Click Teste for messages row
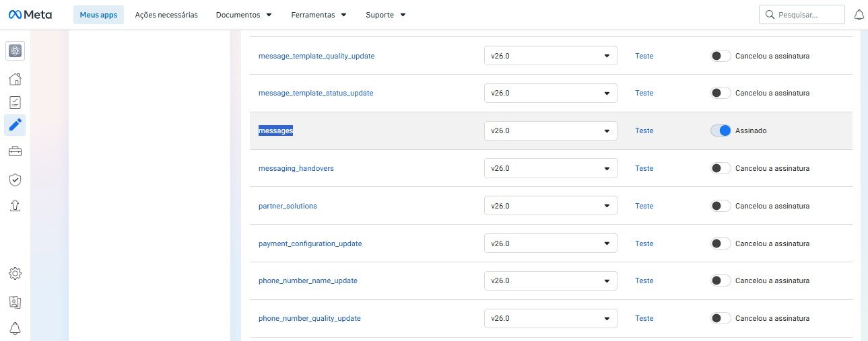868x341 pixels. (644, 130)
